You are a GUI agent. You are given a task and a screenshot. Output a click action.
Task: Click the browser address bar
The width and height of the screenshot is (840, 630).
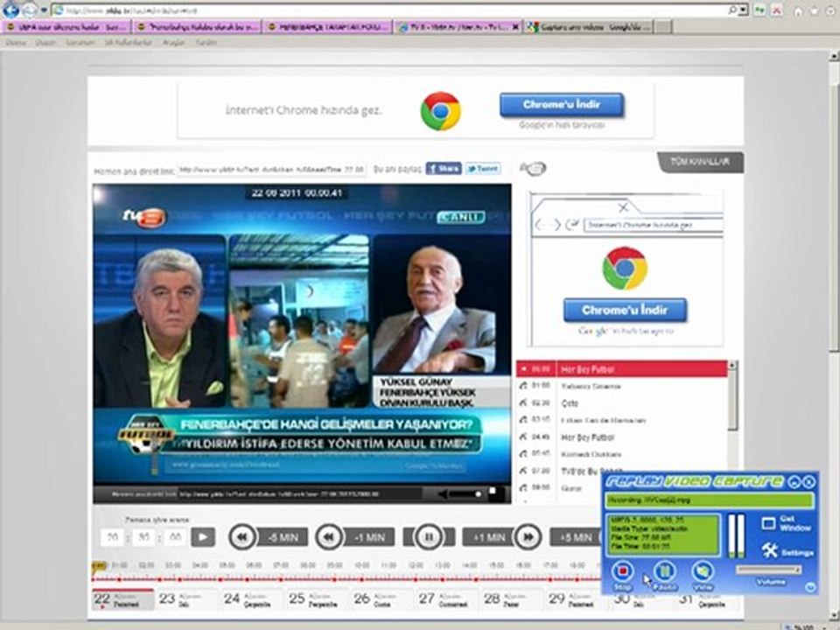394,10
